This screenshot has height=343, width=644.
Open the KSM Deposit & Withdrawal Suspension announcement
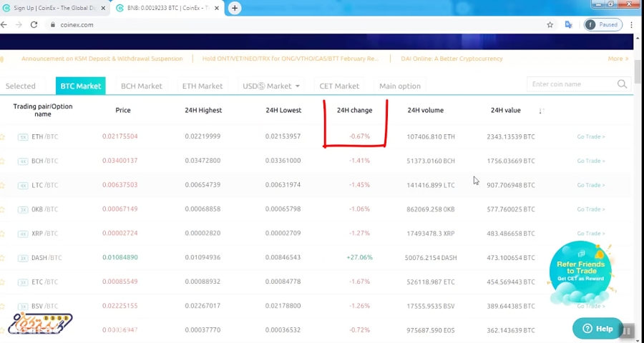(102, 59)
